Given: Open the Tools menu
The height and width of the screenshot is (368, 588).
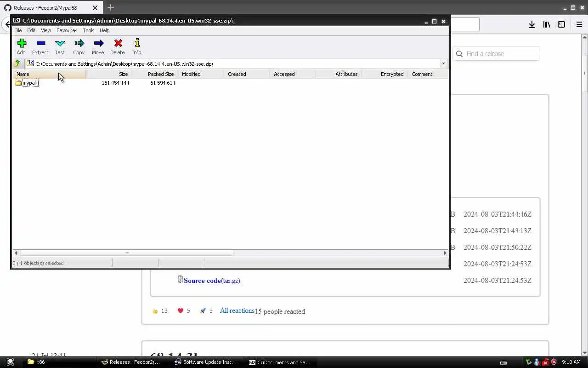Looking at the screenshot, I should point(89,30).
